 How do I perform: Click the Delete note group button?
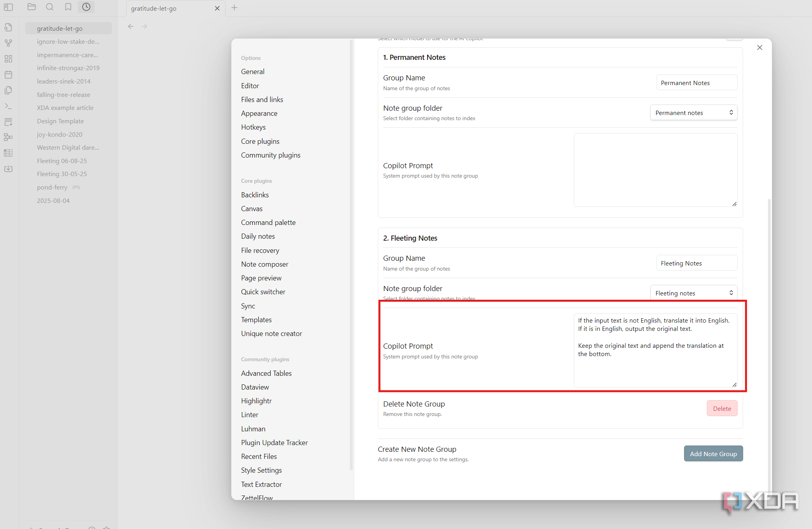tap(722, 408)
